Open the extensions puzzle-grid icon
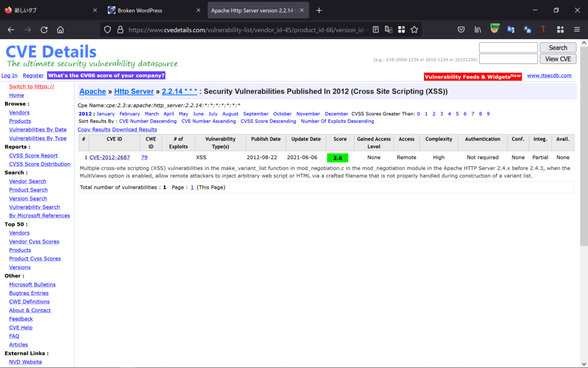588x368 pixels. 560,29
